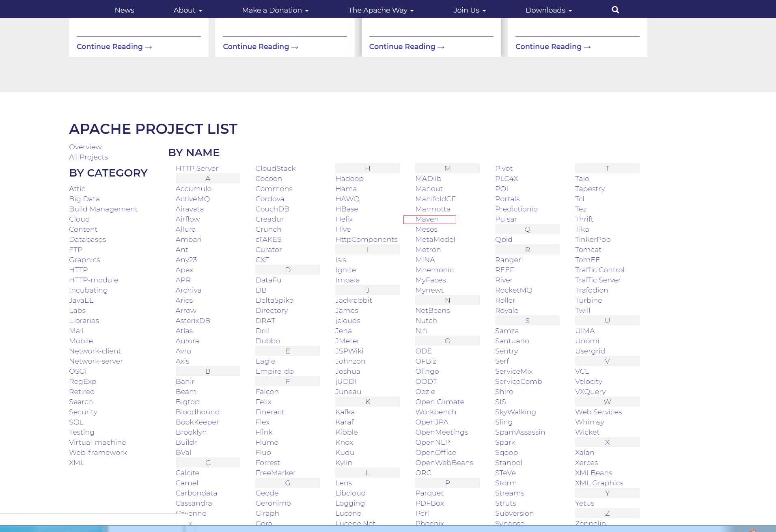776x532 pixels.
Task: Expand The Apache Way dropdown
Action: pyautogui.click(x=381, y=10)
